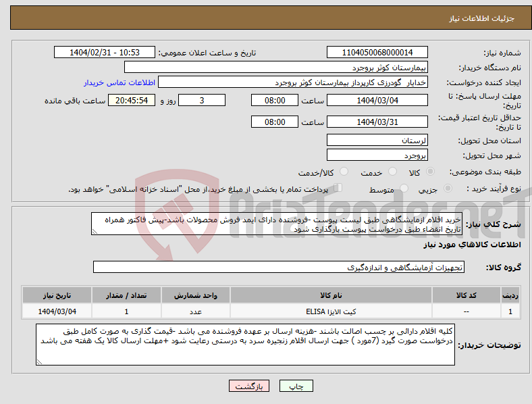Select the خدمت radio button

point(392,172)
